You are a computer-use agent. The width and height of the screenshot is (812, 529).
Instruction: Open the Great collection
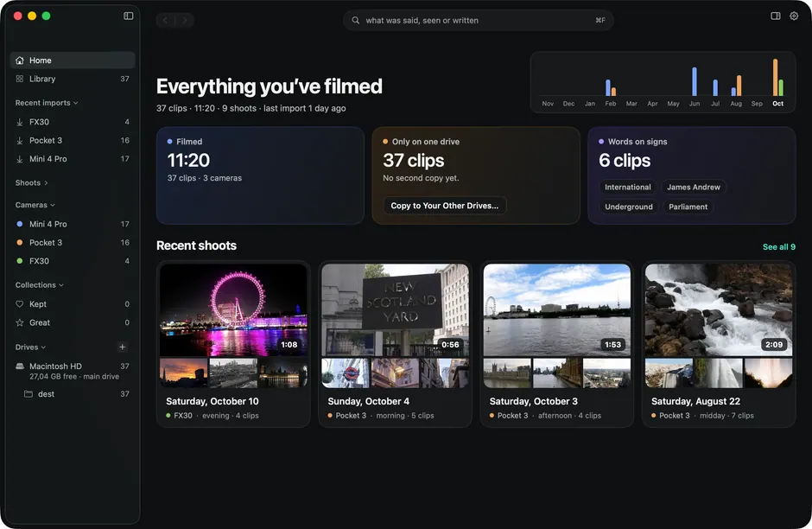73,322
